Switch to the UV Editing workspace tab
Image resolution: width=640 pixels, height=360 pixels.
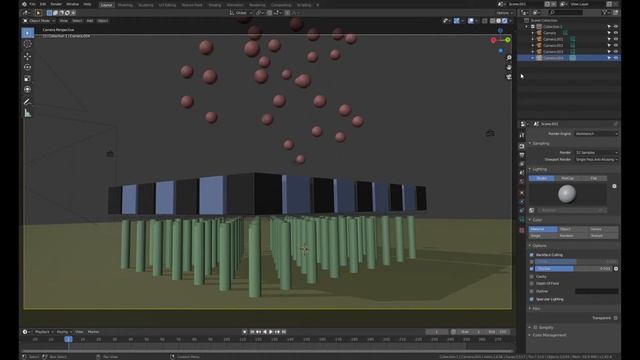click(x=167, y=5)
